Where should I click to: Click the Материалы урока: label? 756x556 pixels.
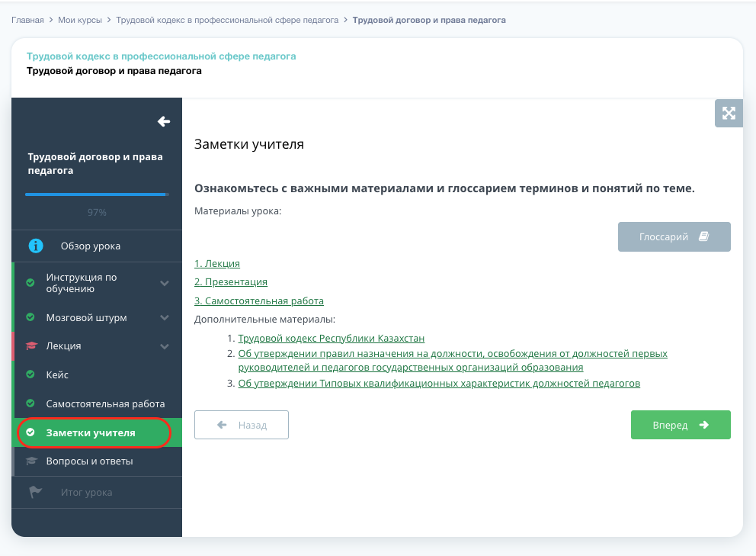[x=238, y=211]
